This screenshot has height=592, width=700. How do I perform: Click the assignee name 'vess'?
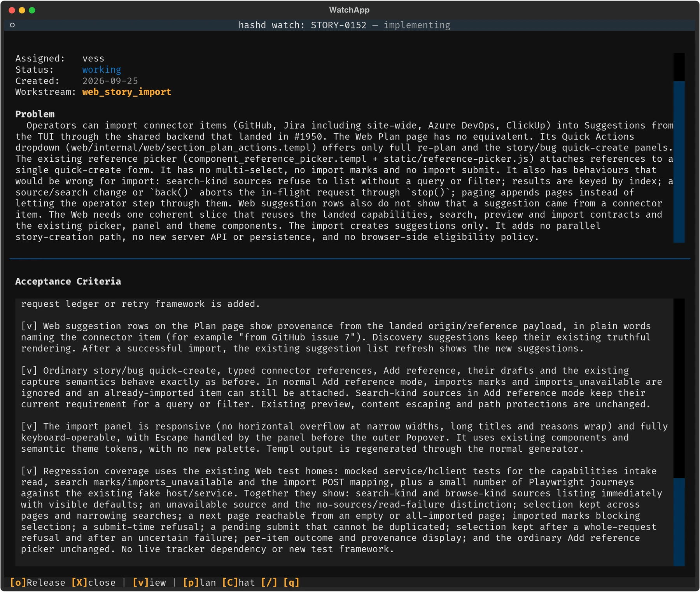coord(93,58)
